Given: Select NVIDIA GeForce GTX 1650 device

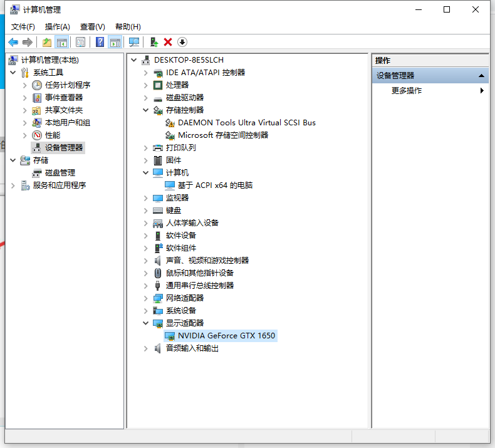Looking at the screenshot, I should click(226, 335).
